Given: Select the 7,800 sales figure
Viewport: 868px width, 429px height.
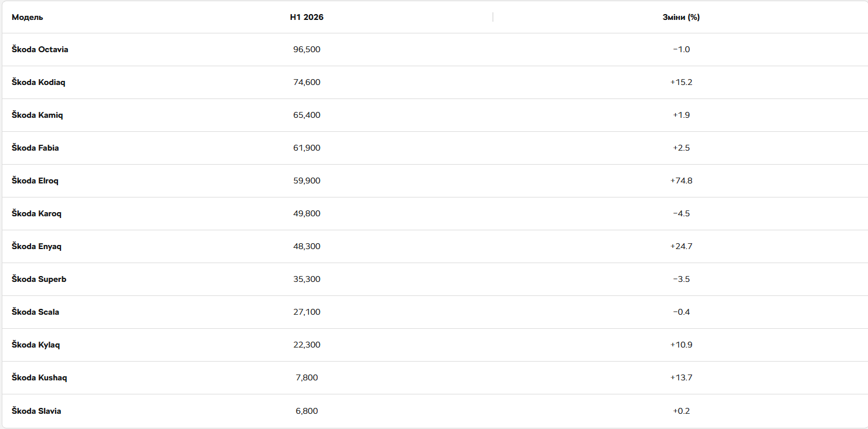Looking at the screenshot, I should pos(307,377).
